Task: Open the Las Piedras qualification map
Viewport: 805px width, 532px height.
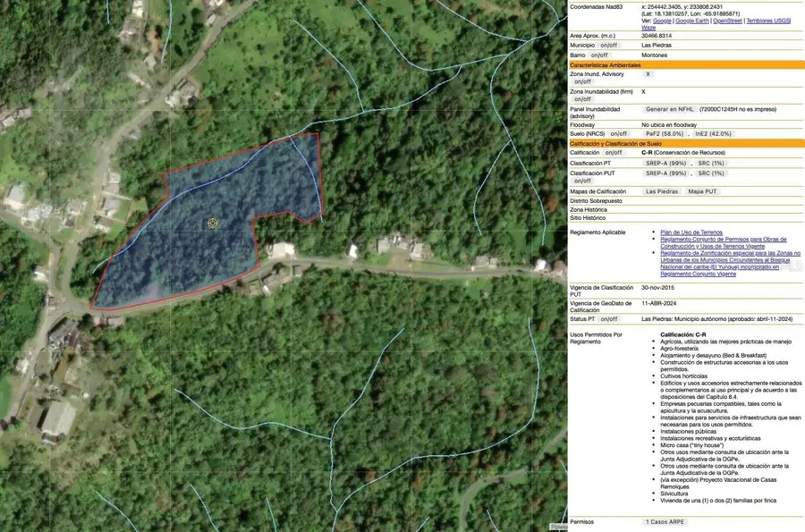Action: pyautogui.click(x=661, y=190)
